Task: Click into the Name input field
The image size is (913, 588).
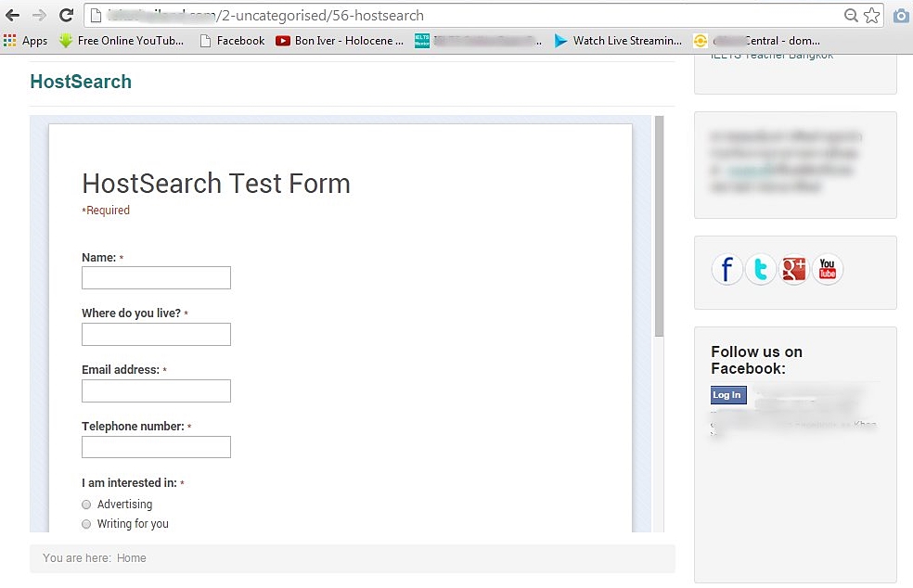Action: [155, 277]
